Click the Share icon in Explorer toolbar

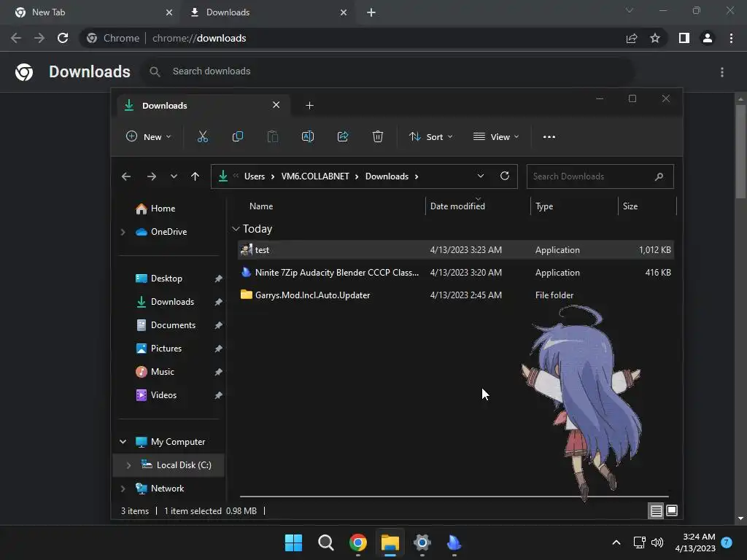coord(343,136)
